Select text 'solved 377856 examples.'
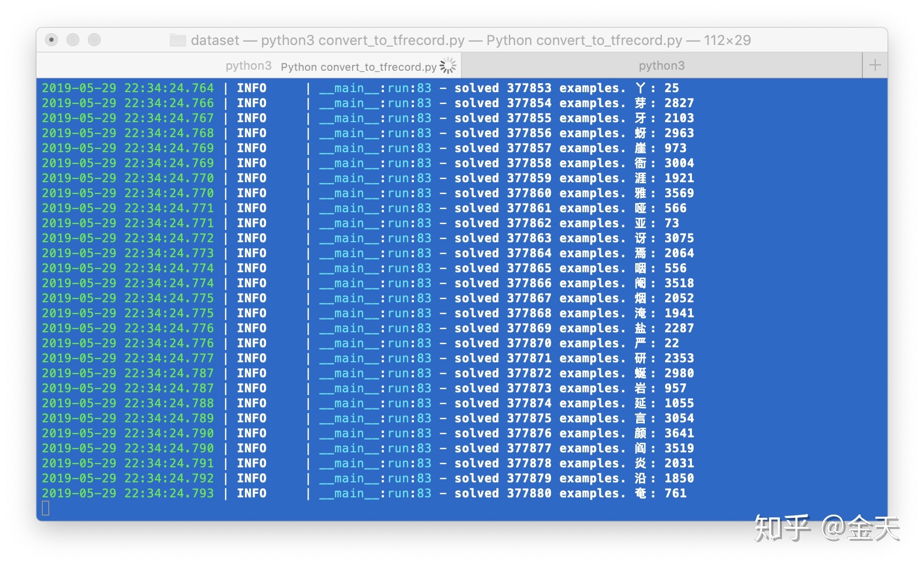 [540, 133]
